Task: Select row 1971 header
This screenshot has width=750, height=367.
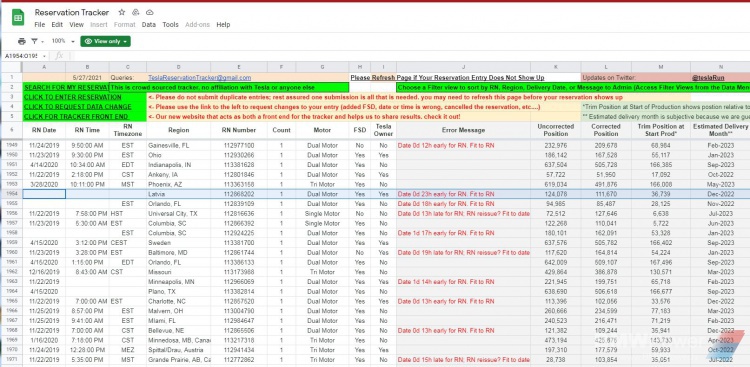Action: point(11,359)
